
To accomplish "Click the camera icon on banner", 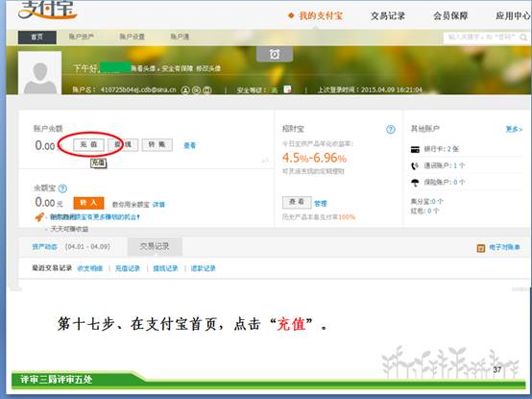I will click(x=274, y=54).
